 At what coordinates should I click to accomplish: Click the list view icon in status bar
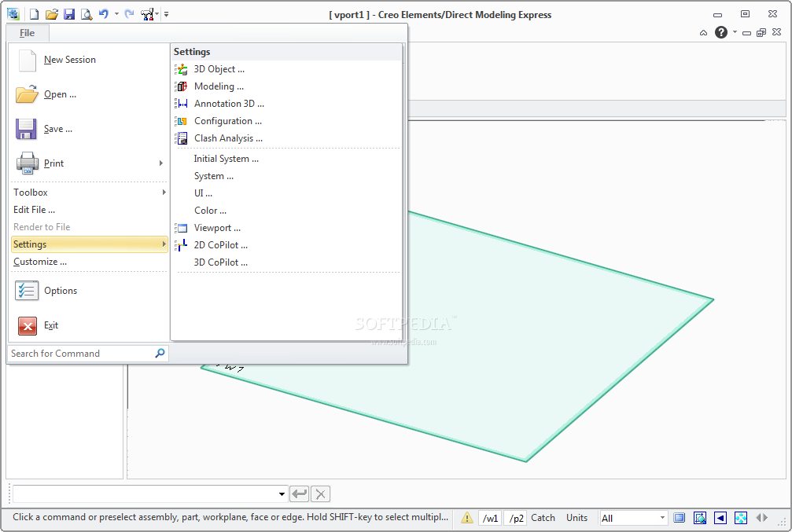(x=680, y=518)
